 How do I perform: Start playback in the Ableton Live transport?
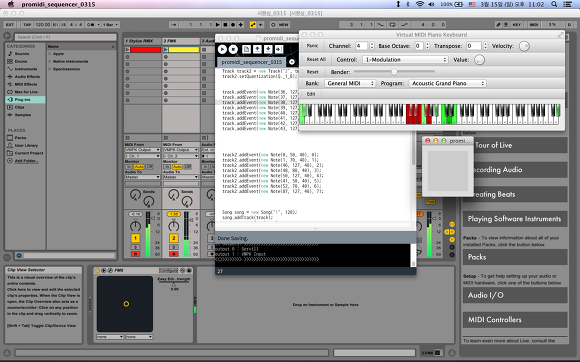pyautogui.click(x=218, y=25)
